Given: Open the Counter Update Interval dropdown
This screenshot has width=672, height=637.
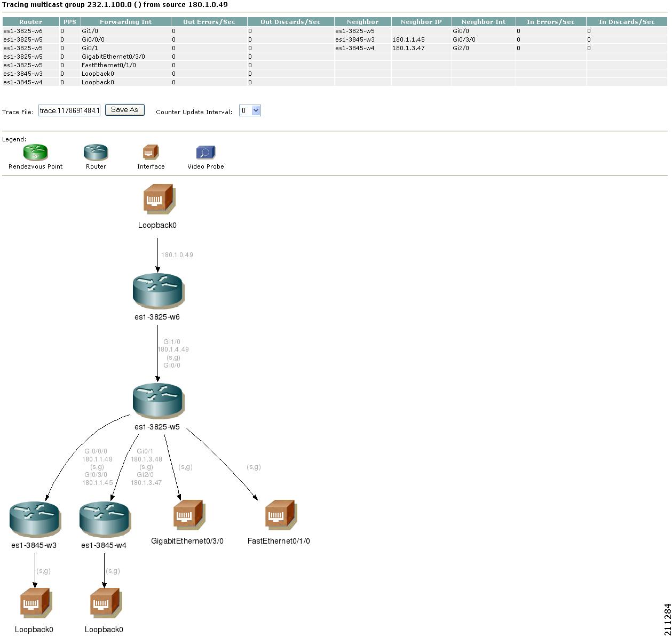Looking at the screenshot, I should click(255, 110).
